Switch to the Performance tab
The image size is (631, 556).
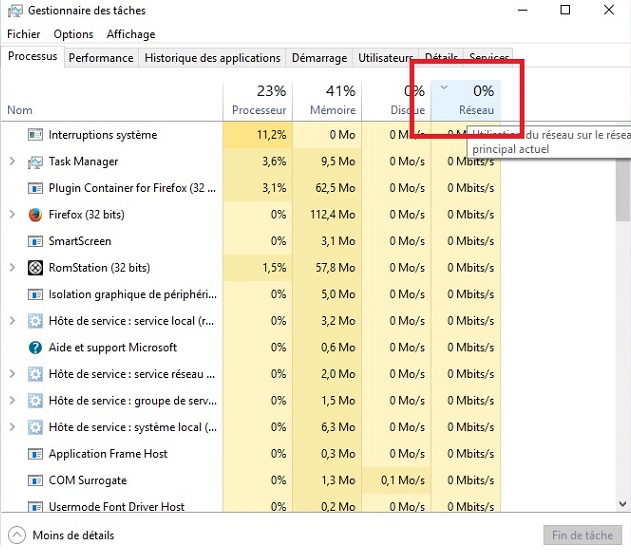101,58
